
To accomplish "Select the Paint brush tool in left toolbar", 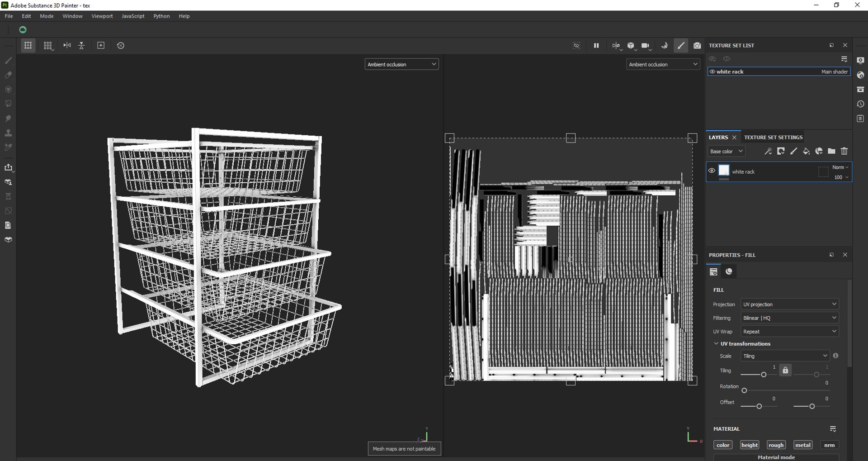I will (x=8, y=60).
